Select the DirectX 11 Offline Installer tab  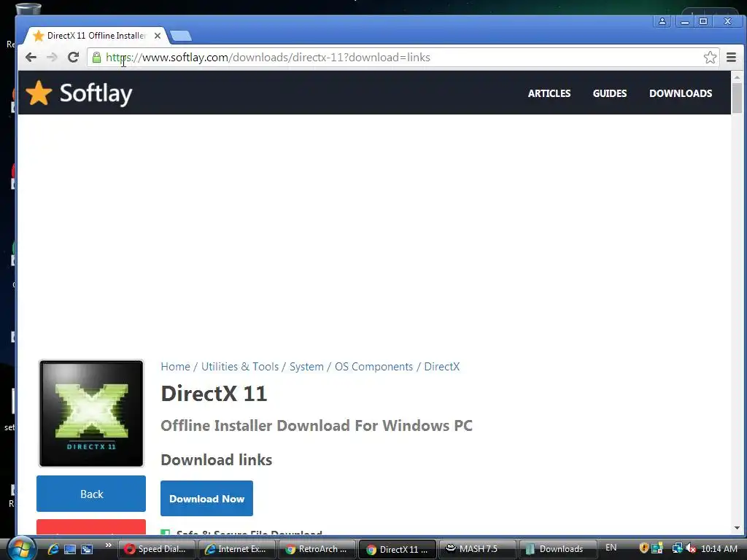click(97, 36)
